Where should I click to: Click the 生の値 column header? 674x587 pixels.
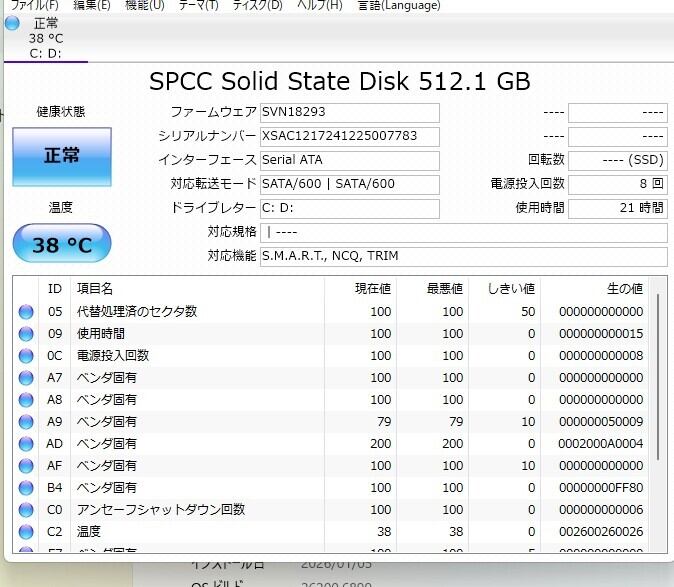point(594,289)
